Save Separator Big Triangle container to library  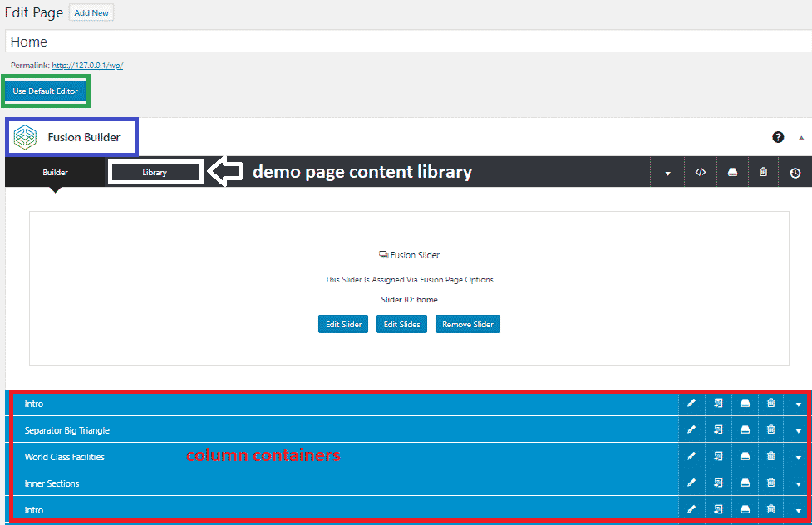click(x=745, y=429)
